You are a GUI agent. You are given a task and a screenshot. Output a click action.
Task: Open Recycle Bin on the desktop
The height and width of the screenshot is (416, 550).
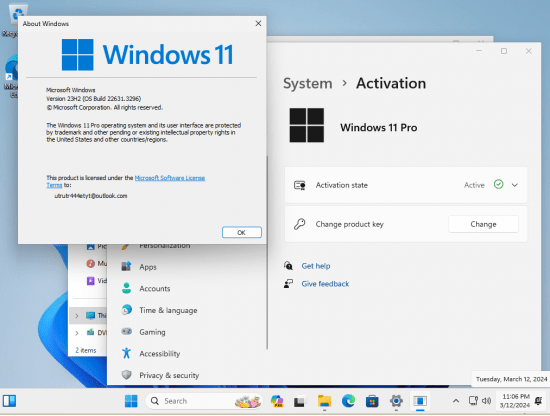coord(14,19)
